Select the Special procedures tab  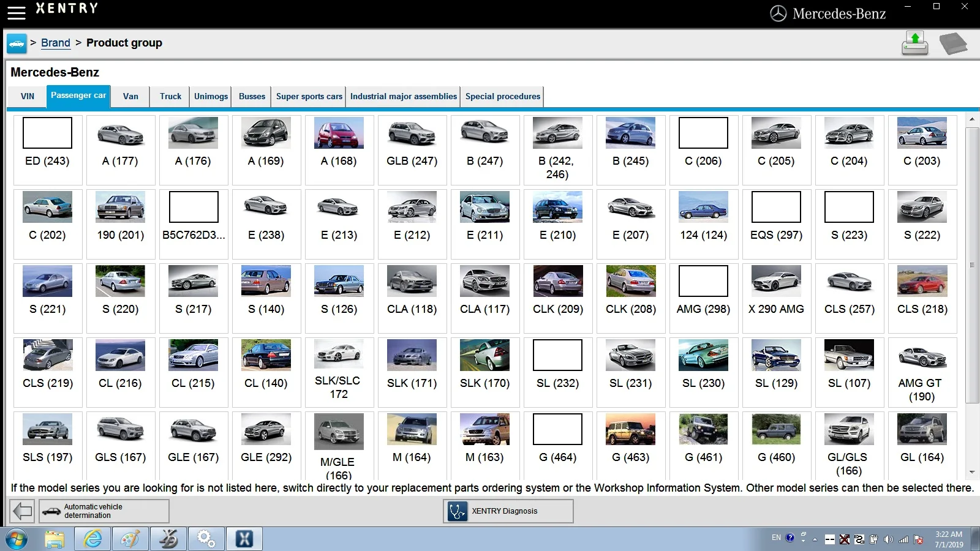[503, 96]
